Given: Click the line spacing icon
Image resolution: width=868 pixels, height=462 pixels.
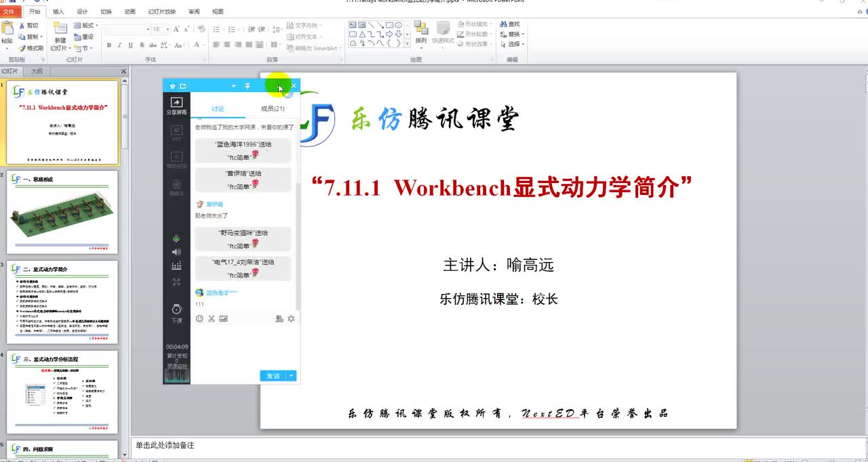Looking at the screenshot, I should click(275, 29).
